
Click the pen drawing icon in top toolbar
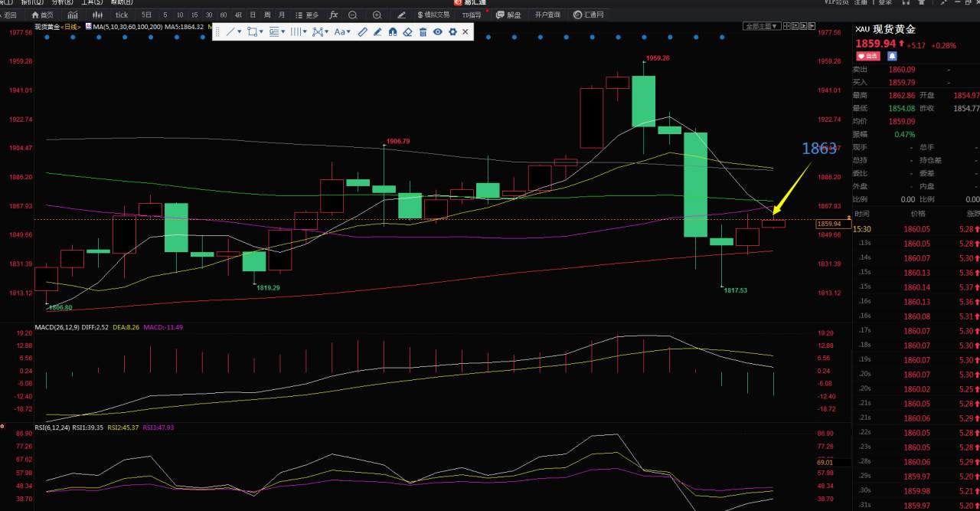402,15
